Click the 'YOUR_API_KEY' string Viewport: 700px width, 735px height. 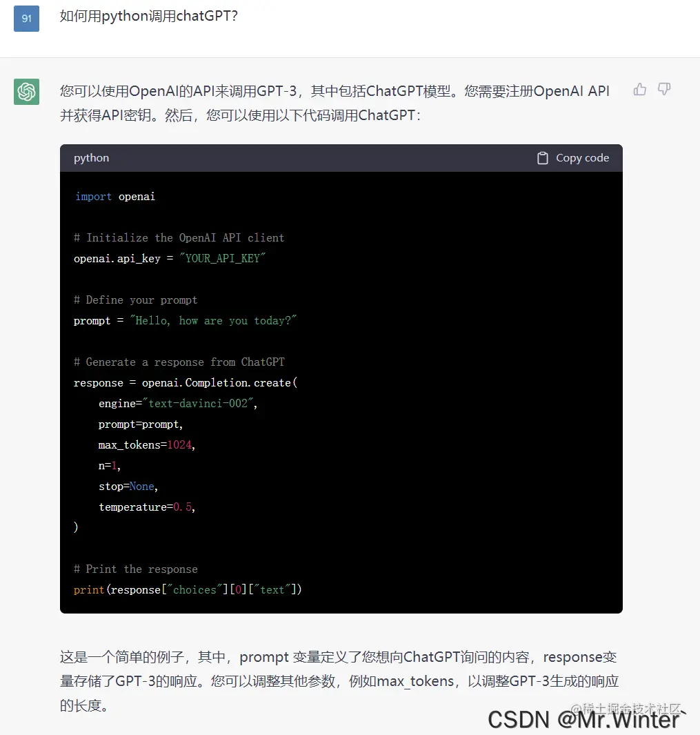tap(223, 258)
